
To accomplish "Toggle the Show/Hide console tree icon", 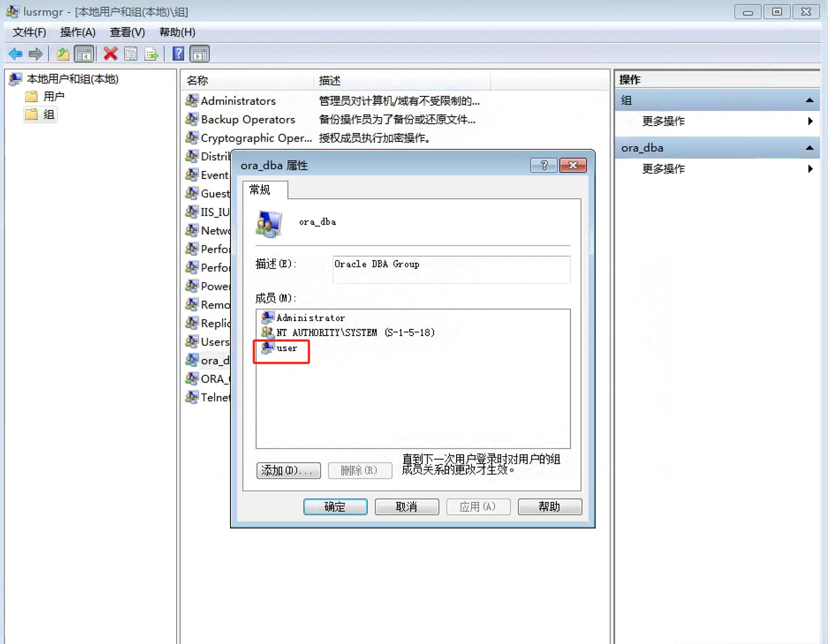I will (84, 54).
